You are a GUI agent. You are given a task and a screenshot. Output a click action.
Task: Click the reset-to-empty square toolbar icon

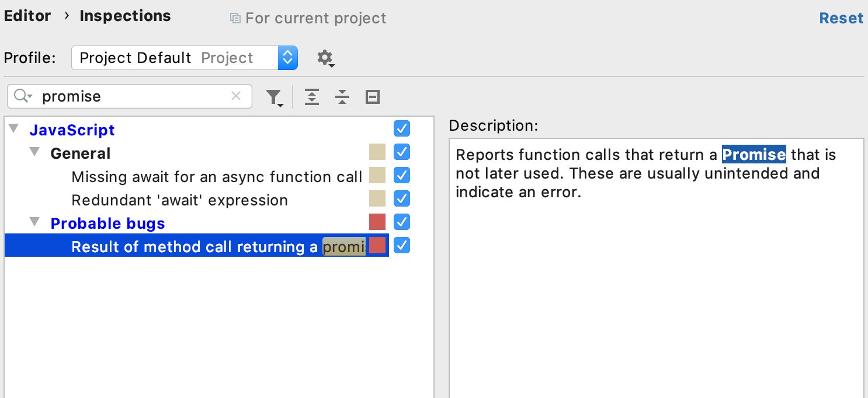(x=372, y=97)
